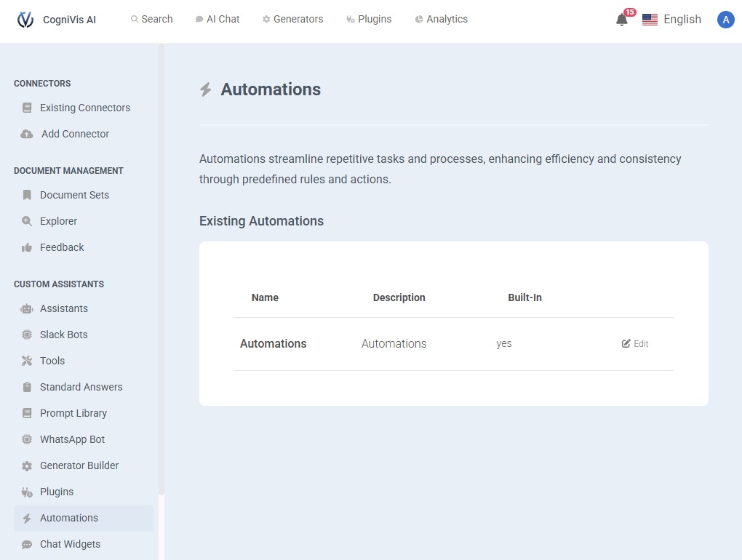Open the English language selector

(671, 20)
